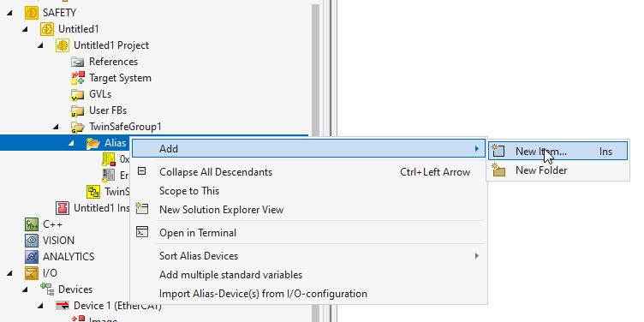Click the Device 1 (EtherCAT) icon
The width and height of the screenshot is (644, 322).
pyautogui.click(x=63, y=306)
